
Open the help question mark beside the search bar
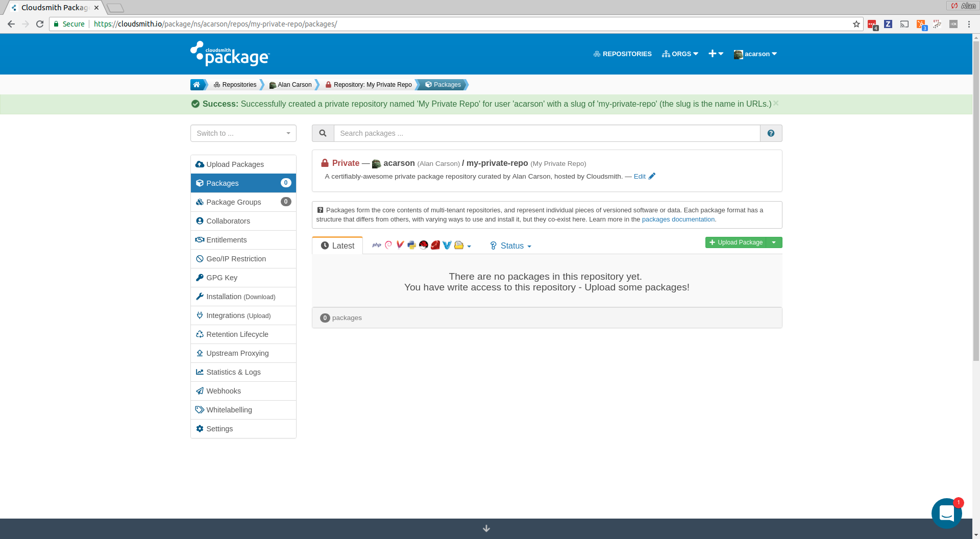coord(771,133)
